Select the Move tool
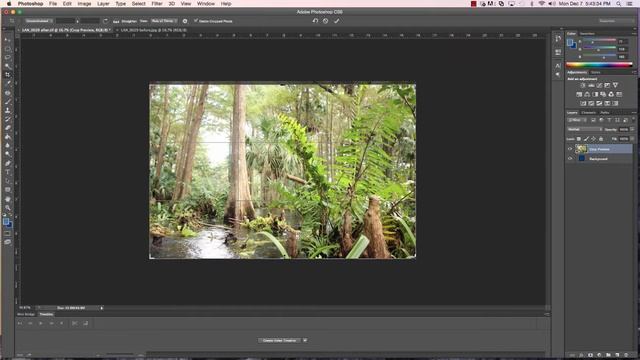The image size is (640, 360). pos(7,40)
